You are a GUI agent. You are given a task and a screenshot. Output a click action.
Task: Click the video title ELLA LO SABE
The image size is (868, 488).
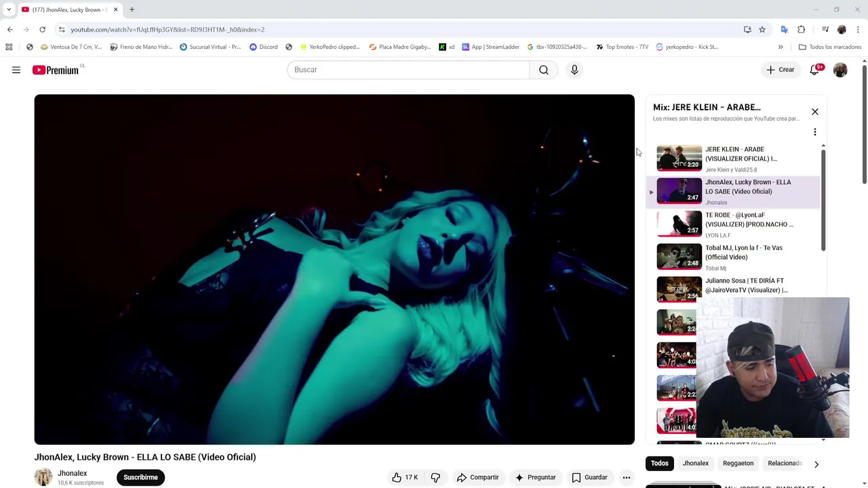click(145, 457)
